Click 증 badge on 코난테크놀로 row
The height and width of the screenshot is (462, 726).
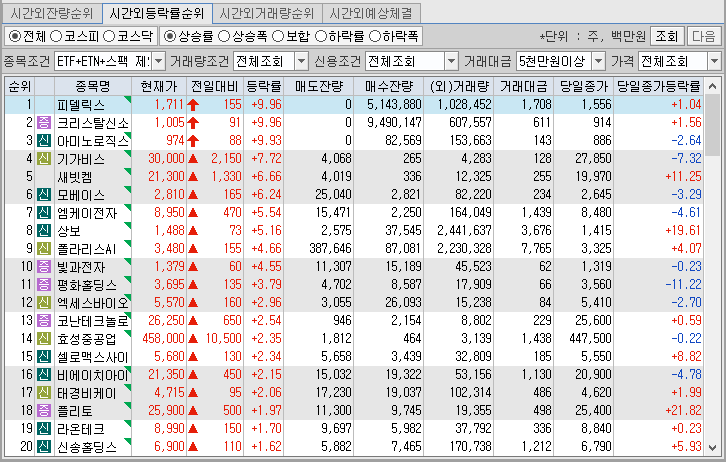click(44, 320)
